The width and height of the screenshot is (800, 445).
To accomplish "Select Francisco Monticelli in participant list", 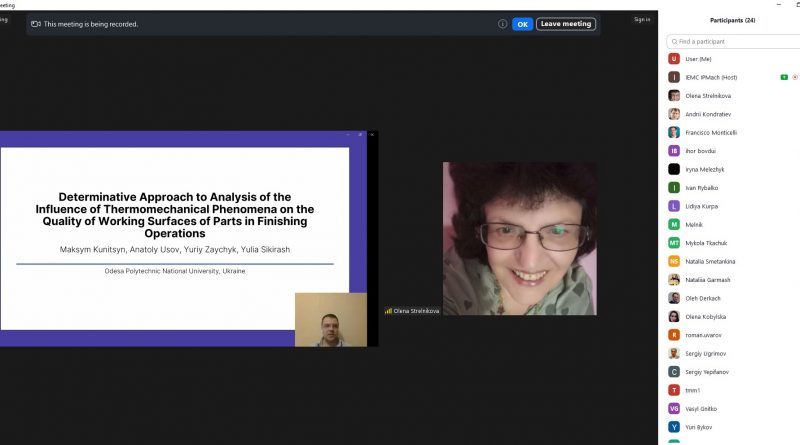I will (710, 132).
